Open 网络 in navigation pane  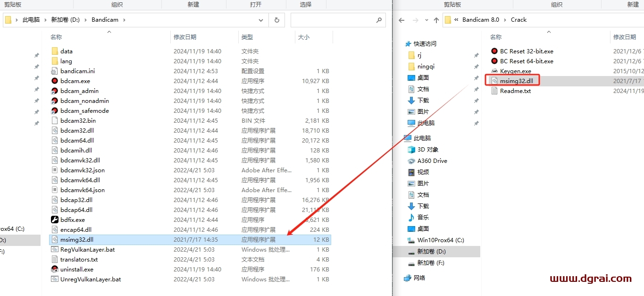414,278
